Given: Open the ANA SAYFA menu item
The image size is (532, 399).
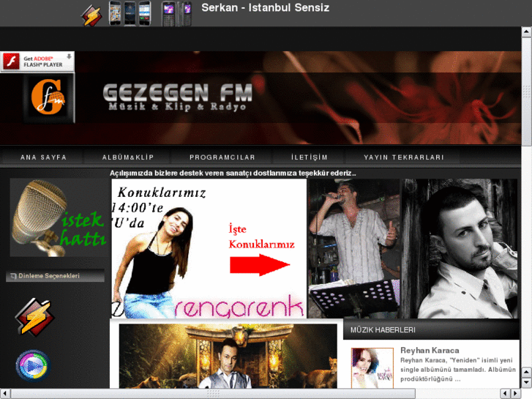Looking at the screenshot, I should (43, 157).
